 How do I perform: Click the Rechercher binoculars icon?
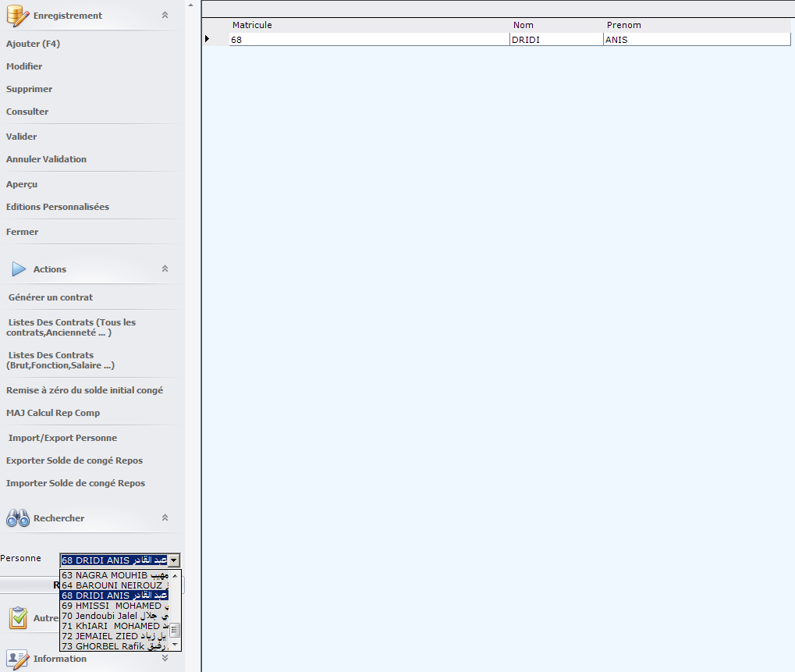(x=18, y=517)
